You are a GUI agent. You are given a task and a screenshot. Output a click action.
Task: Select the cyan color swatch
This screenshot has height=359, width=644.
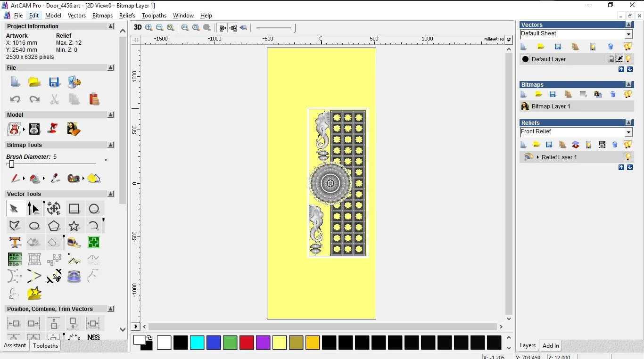[x=197, y=343]
